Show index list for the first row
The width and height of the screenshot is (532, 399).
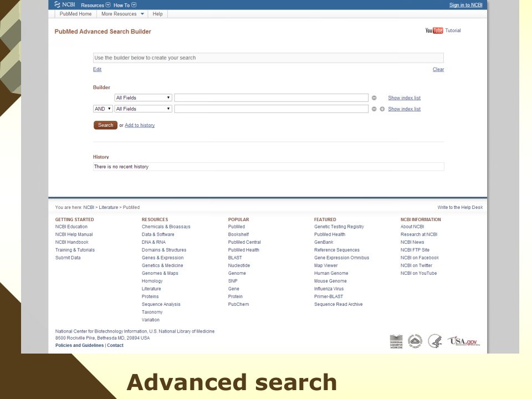(404, 98)
